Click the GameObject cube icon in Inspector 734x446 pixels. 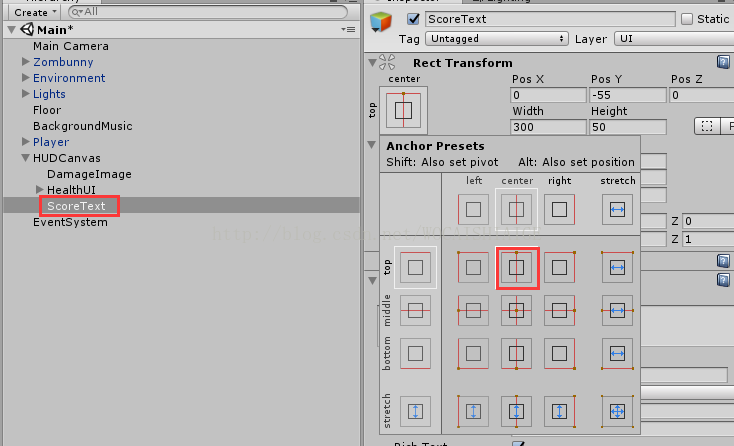(381, 22)
